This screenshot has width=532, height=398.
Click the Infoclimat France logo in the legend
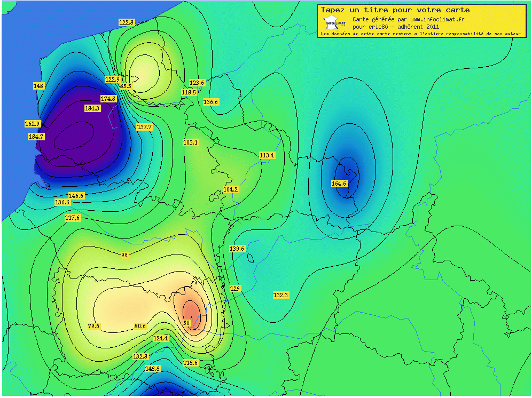pyautogui.click(x=335, y=23)
